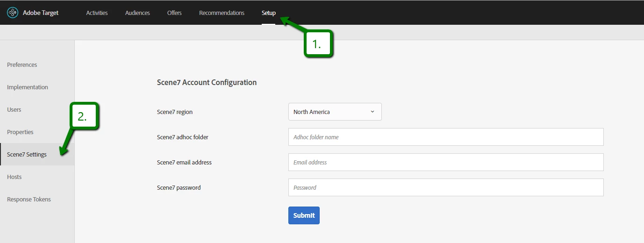Switch to the Audiences tab

pyautogui.click(x=137, y=13)
